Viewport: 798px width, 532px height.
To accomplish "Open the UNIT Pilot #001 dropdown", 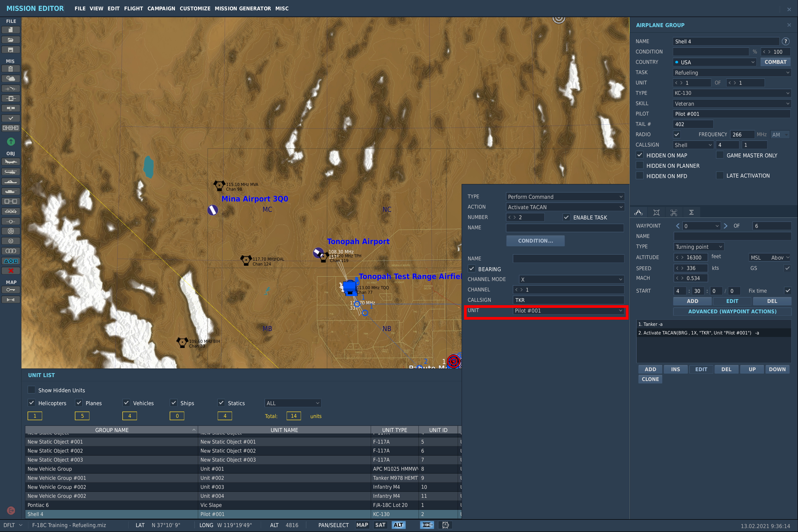I will point(568,310).
